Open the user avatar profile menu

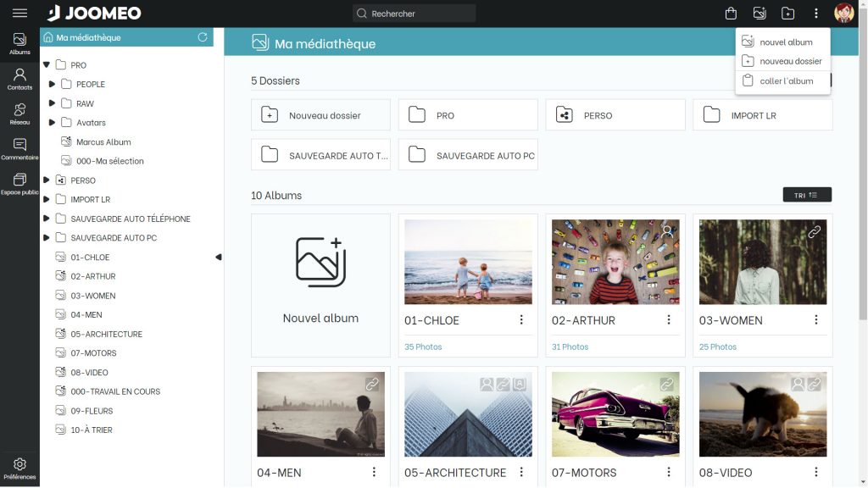coord(843,14)
